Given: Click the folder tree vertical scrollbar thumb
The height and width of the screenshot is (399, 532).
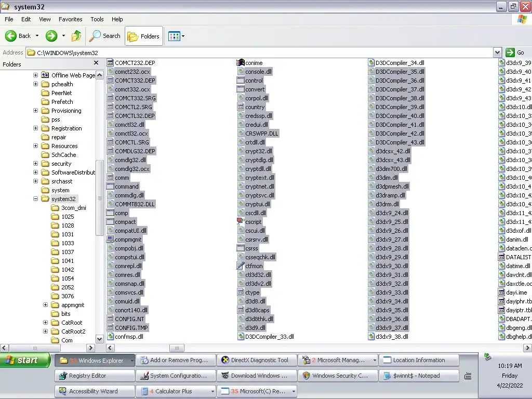Looking at the screenshot, I should coord(99,198).
